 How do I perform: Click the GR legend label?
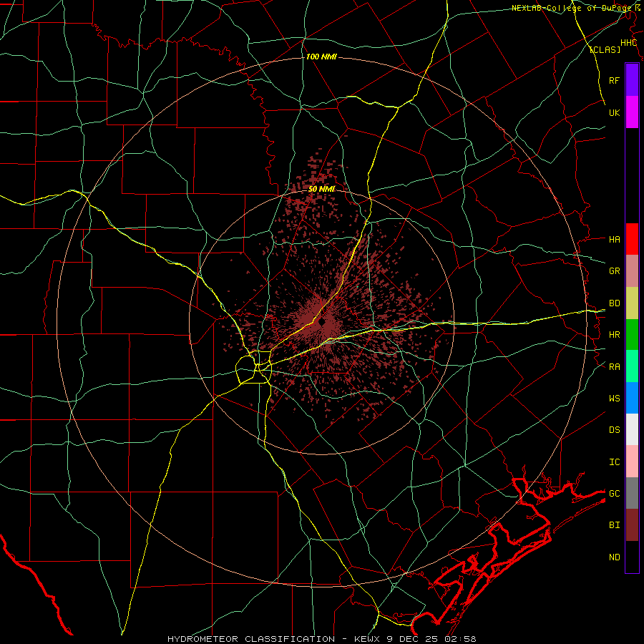click(x=614, y=270)
